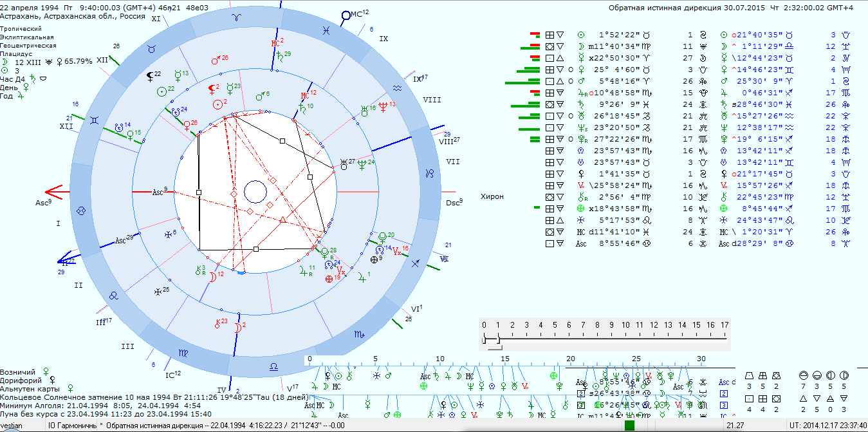Click the 'Возничий' line
This screenshot has width=868, height=432.
[x=25, y=371]
